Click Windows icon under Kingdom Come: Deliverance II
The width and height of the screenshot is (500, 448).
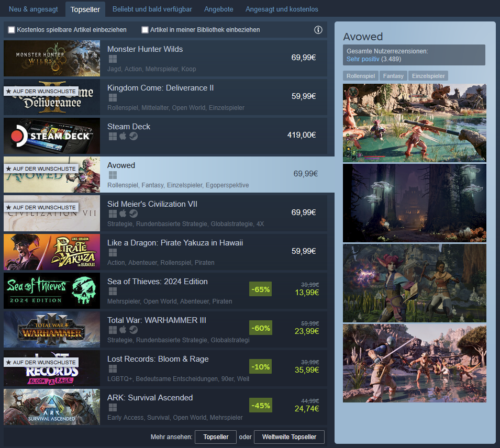tap(113, 97)
